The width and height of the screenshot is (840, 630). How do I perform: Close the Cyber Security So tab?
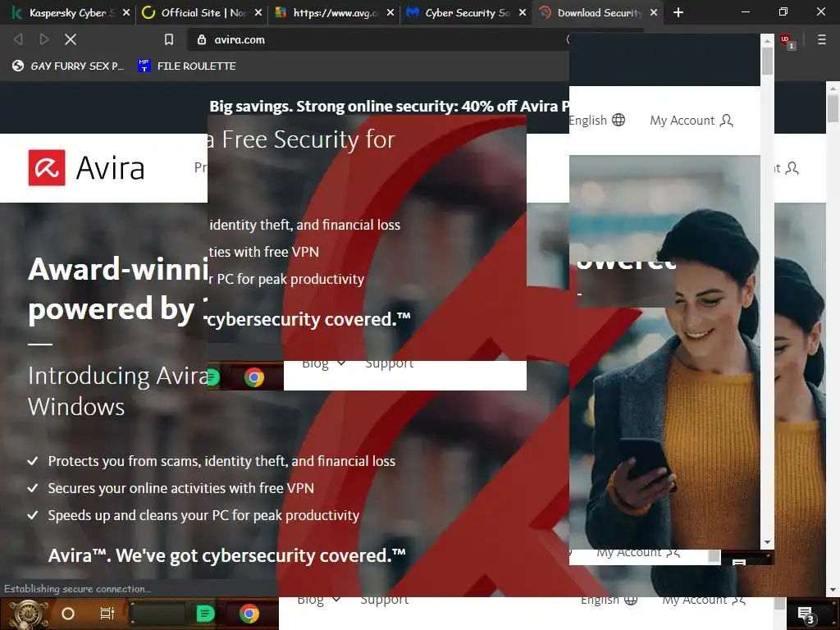(x=523, y=12)
